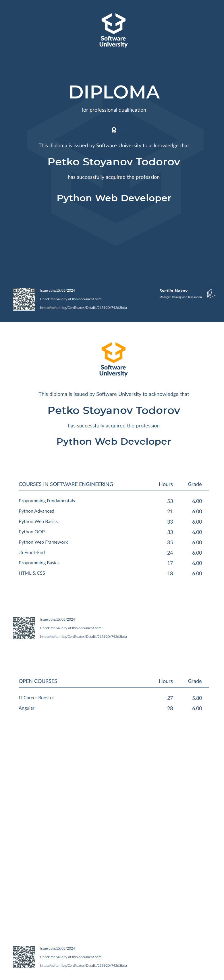Click the 5.80 grade value

[197, 698]
